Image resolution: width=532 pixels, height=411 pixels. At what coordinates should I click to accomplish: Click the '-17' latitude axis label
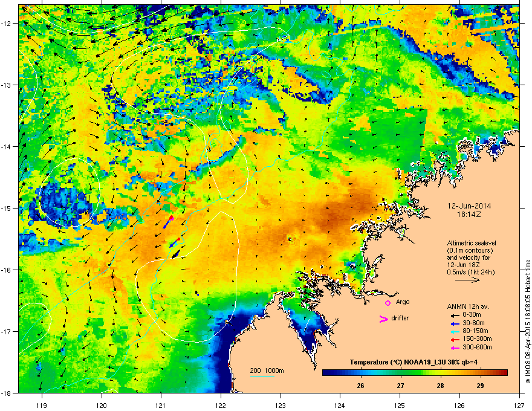click(6, 331)
